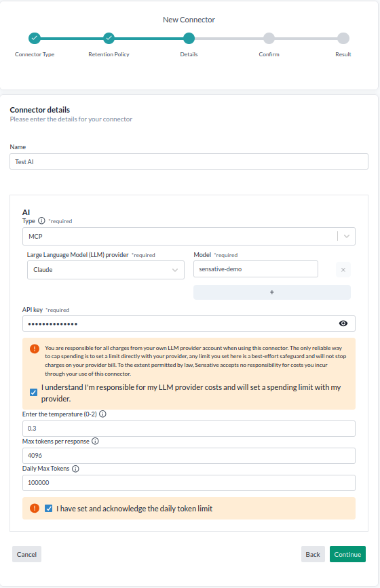Screen dimensions: 380x588
Task: Click the Max tokens per response info icon
Action: (95, 441)
